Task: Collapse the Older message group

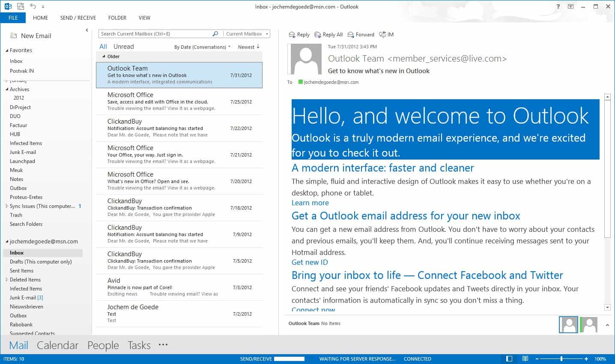Action: (103, 56)
